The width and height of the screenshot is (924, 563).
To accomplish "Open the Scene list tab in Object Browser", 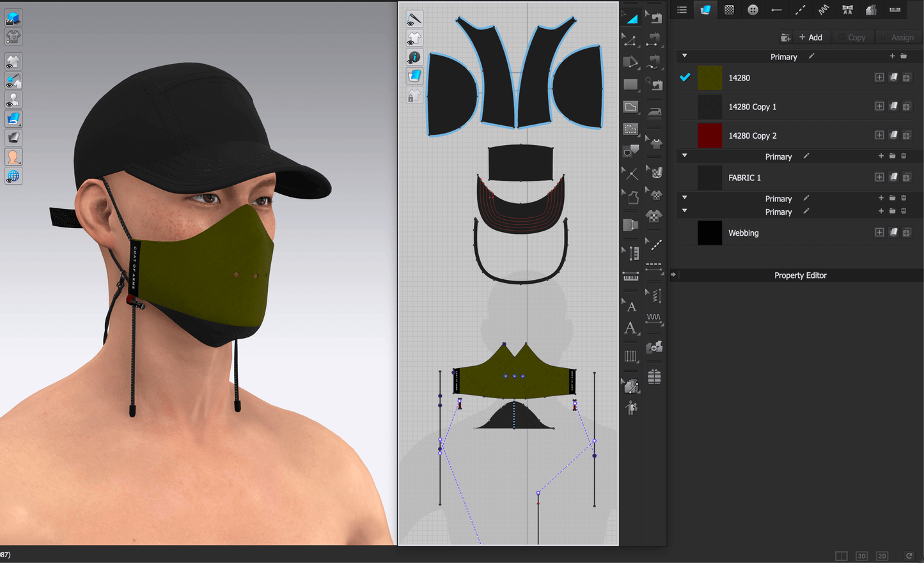I will click(x=682, y=10).
